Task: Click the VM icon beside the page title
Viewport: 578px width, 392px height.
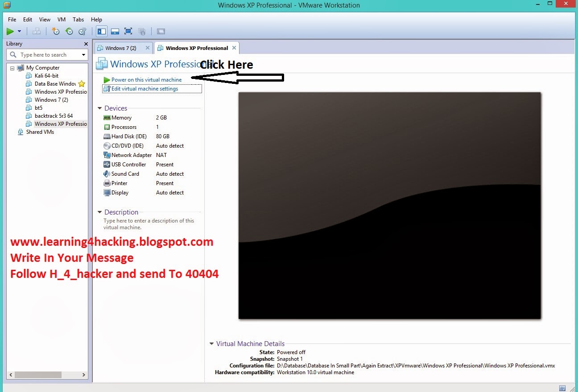Action: pos(102,64)
